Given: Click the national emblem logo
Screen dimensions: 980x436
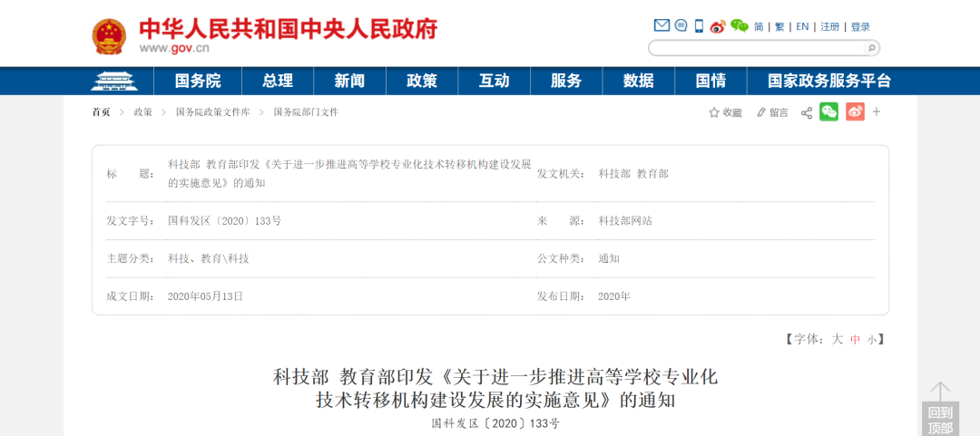Looking at the screenshot, I should pyautogui.click(x=109, y=36).
